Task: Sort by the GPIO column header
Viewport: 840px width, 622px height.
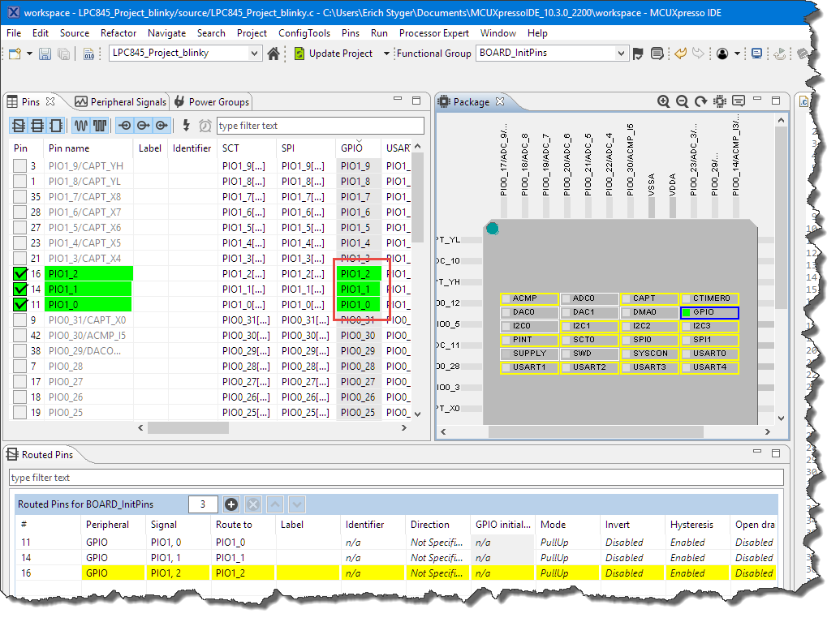Action: click(x=352, y=148)
